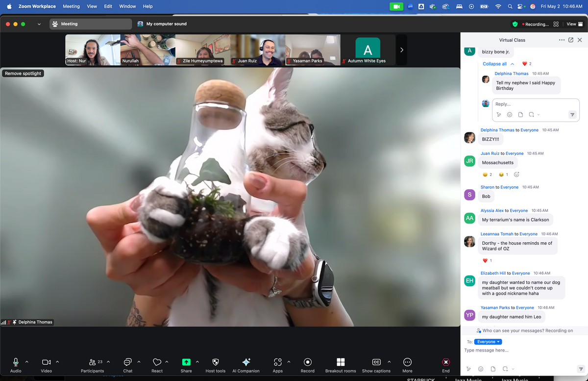The height and width of the screenshot is (381, 588).
Task: Toggle the Video camera button
Action: point(46,362)
